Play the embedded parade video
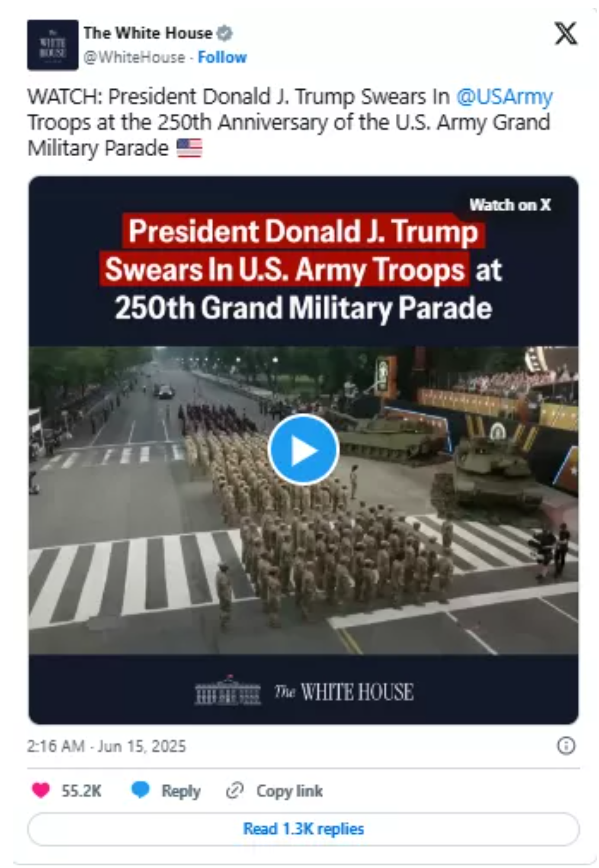The image size is (599, 868). tap(303, 450)
